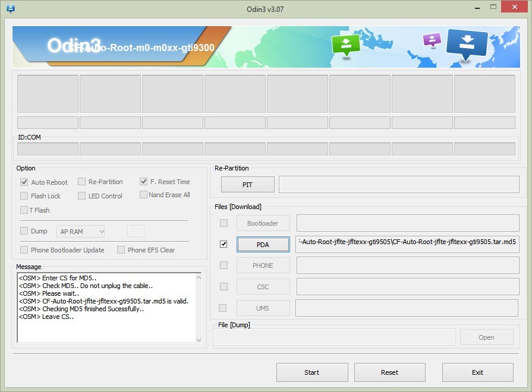532x392 pixels.
Task: Minimize the Odin3 window
Action: [x=477, y=8]
